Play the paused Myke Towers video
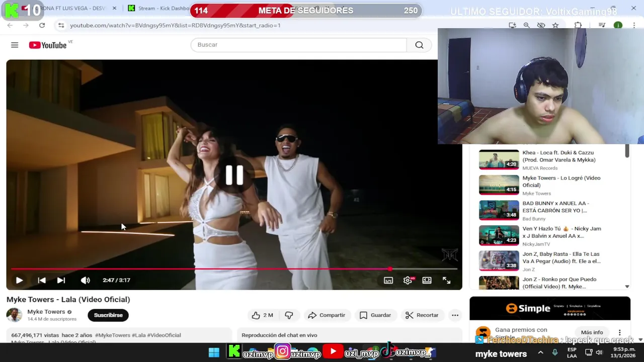644x362 pixels. pyautogui.click(x=19, y=281)
